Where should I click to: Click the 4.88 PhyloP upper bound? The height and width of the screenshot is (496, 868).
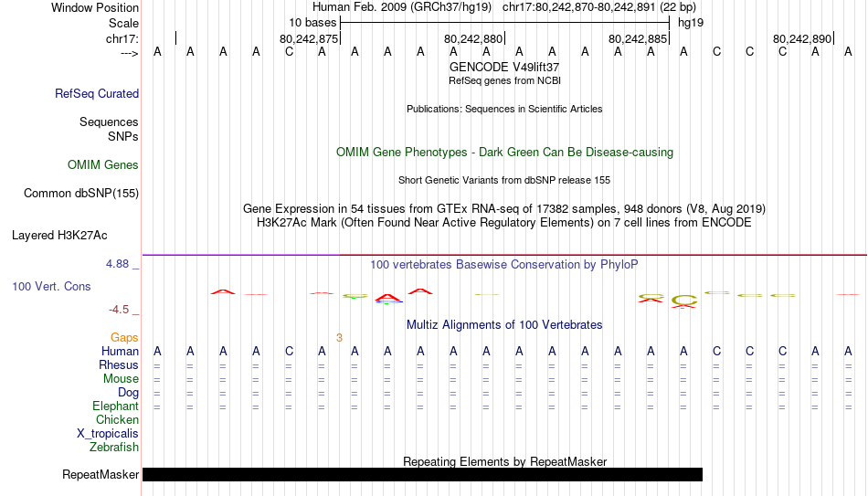coord(118,264)
